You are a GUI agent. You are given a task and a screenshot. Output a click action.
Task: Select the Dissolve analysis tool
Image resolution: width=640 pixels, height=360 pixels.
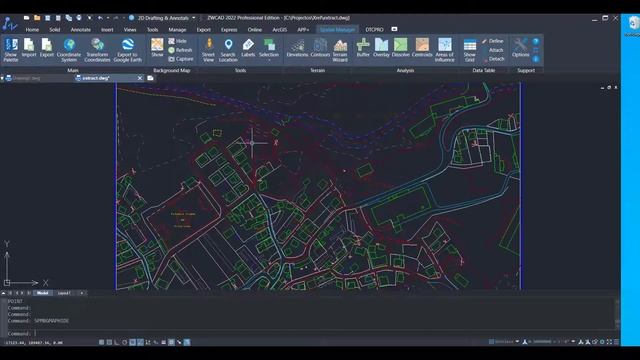tap(400, 48)
